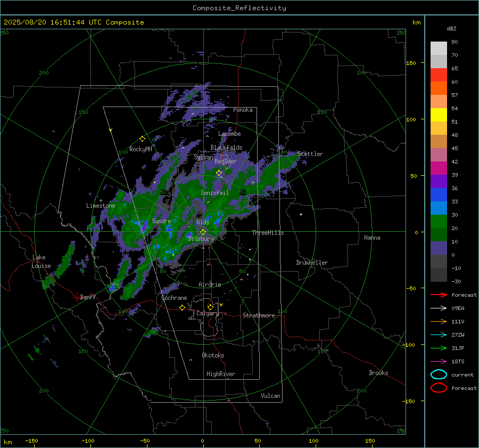Click the Composite_Reflectivity title
Screen dimensions: 479x448
pyautogui.click(x=240, y=8)
